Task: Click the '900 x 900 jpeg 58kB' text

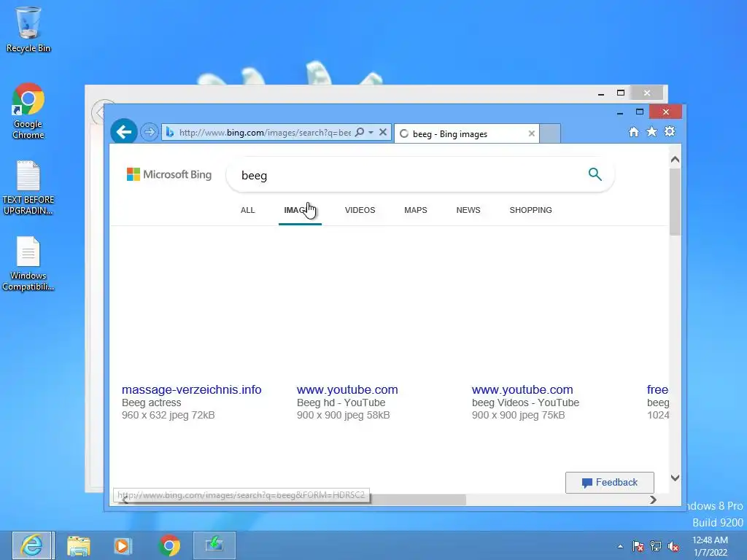Action: (x=343, y=415)
